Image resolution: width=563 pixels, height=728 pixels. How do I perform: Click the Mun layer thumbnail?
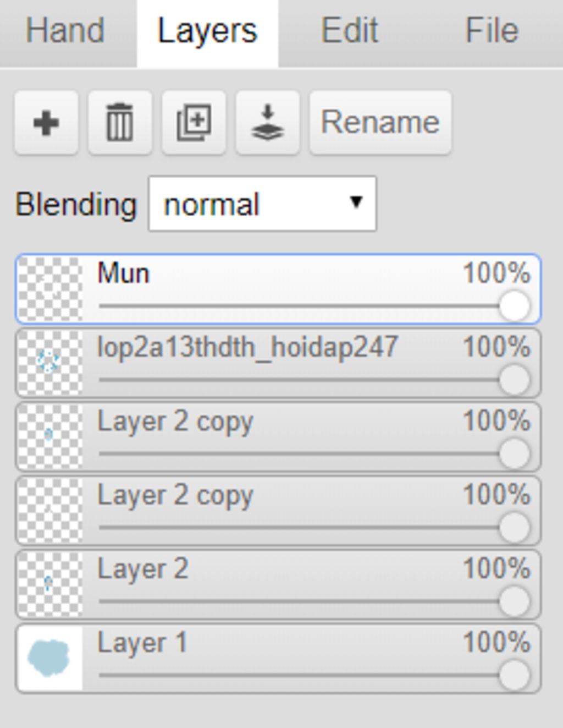click(49, 289)
